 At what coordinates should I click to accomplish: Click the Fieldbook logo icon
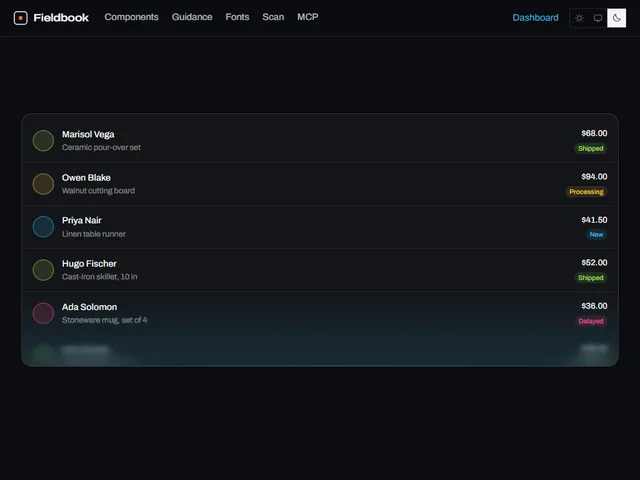tap(20, 18)
